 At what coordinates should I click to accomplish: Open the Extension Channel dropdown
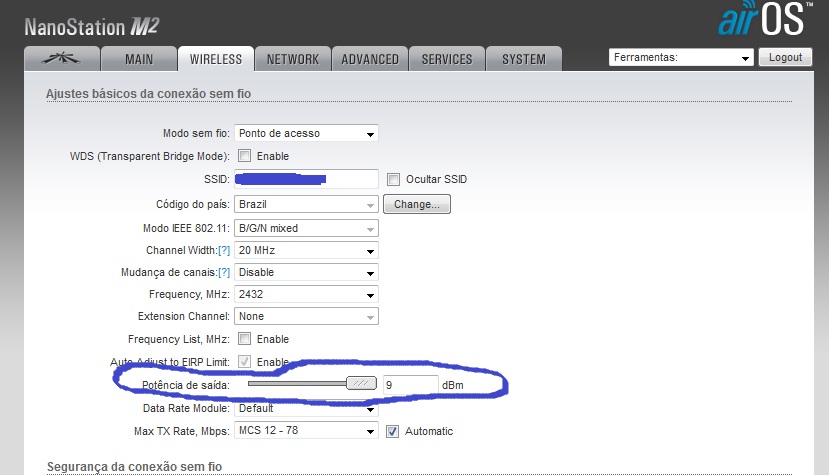[x=306, y=316]
